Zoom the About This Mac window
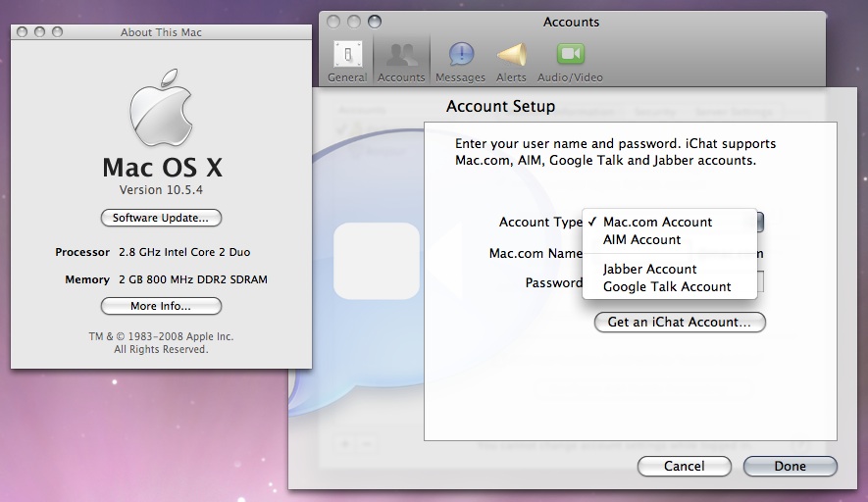This screenshot has height=502, width=868. click(58, 32)
